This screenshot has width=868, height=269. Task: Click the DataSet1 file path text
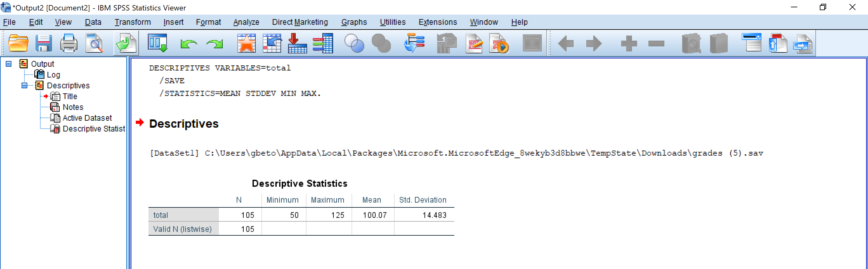point(456,153)
